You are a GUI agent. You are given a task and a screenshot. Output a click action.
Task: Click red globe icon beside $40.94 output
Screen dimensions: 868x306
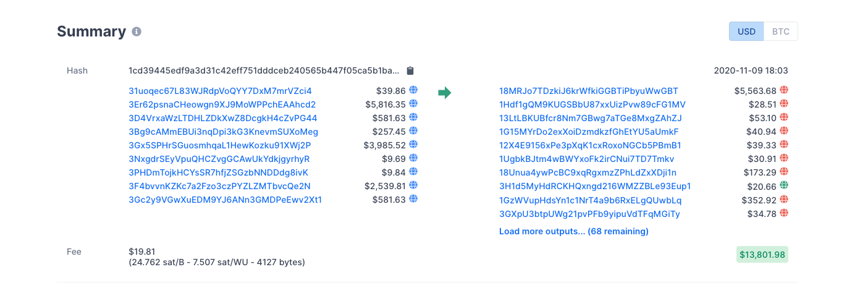[x=784, y=131]
